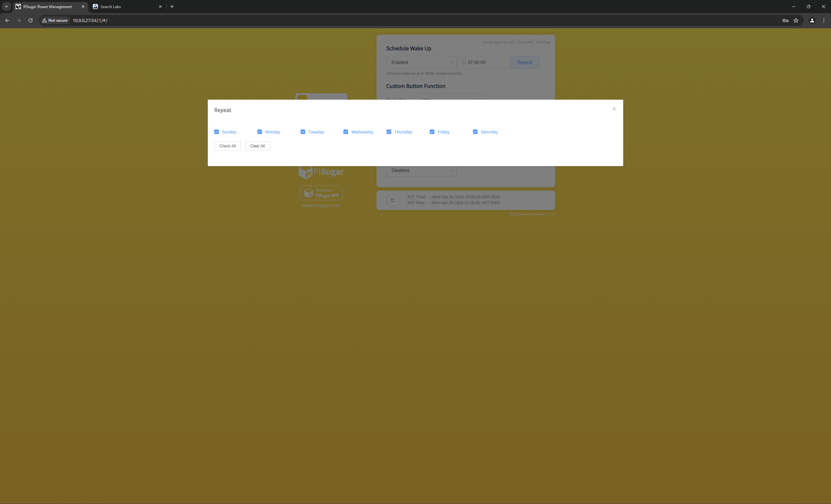Close the Repeat dialog with X icon
Image resolution: width=831 pixels, height=504 pixels.
point(614,109)
